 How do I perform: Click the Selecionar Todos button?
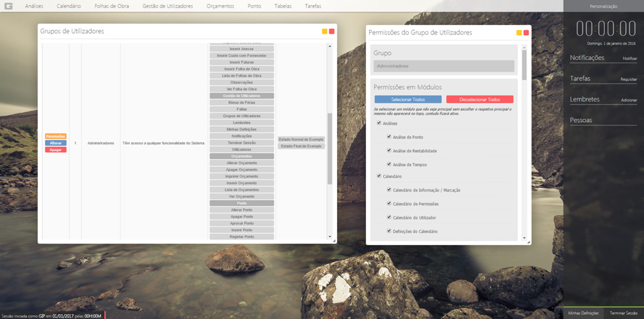(x=408, y=100)
